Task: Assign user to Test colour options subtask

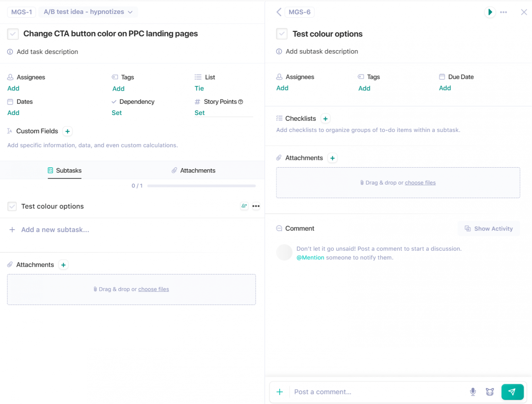Action: point(244,206)
